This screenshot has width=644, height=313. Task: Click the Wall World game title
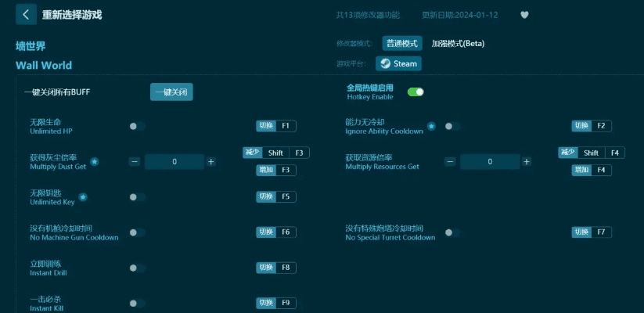44,65
